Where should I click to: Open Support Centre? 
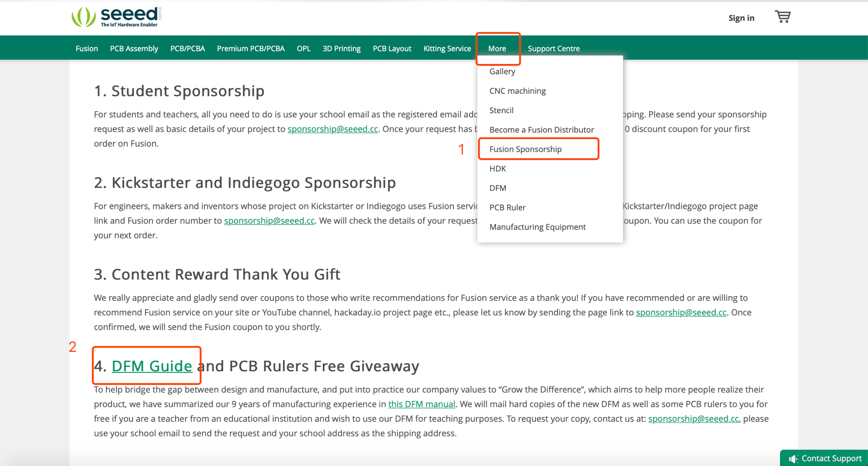click(x=553, y=49)
